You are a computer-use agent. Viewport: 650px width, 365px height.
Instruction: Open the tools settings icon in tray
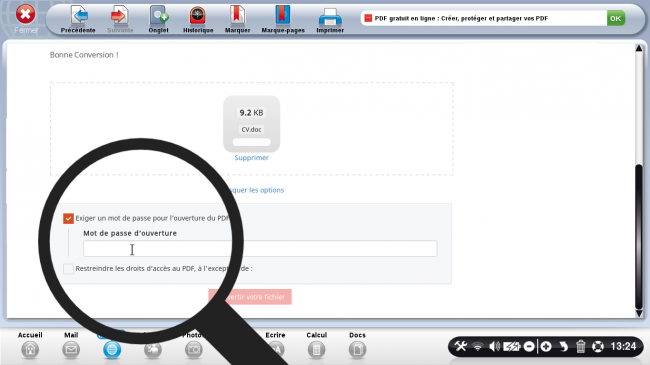coord(461,346)
